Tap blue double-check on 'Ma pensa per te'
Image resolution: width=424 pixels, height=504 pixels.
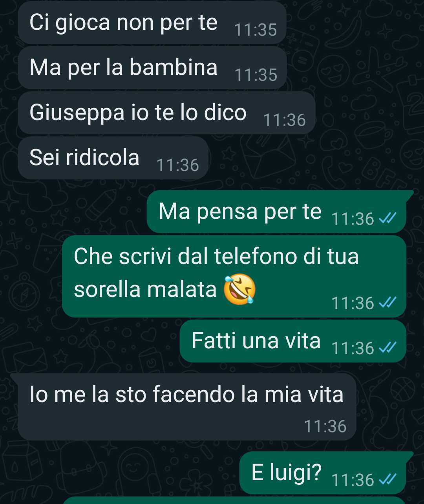[387, 218]
